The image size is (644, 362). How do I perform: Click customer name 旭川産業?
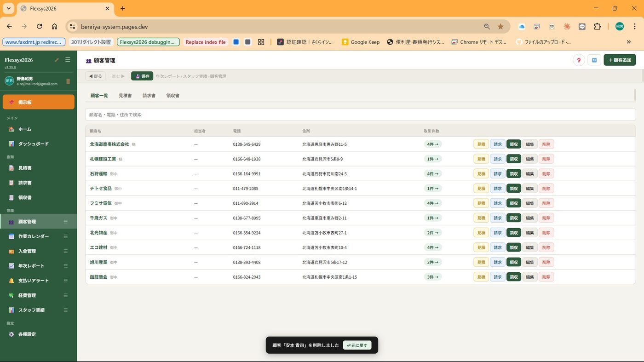(98, 262)
